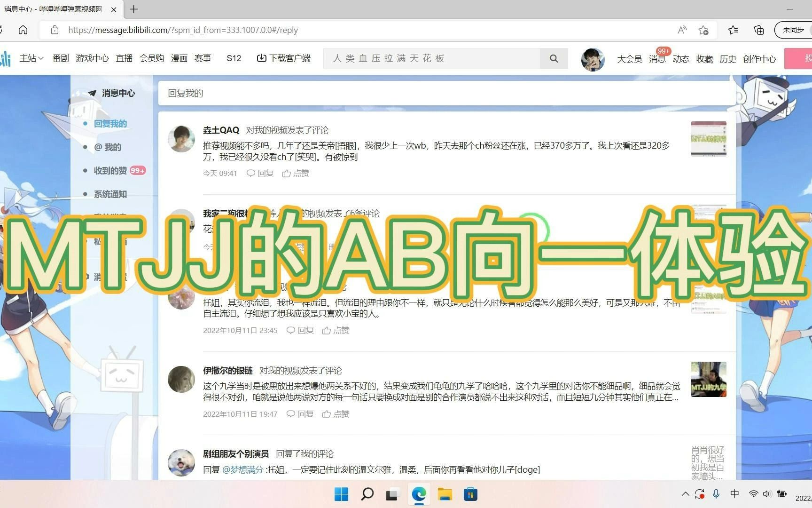The width and height of the screenshot is (812, 508).
Task: Close the 消息中心 browser tab
Action: click(114, 9)
